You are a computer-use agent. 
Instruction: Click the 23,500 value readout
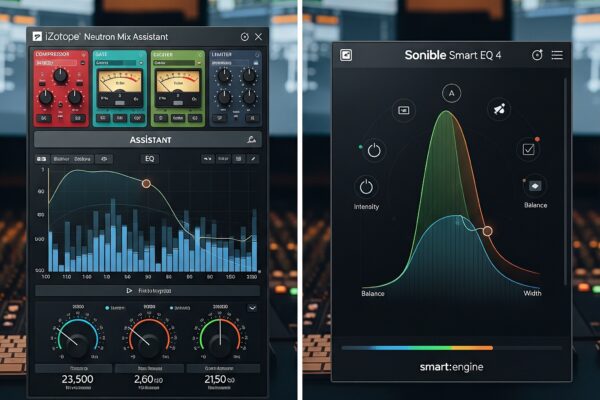[77, 379]
